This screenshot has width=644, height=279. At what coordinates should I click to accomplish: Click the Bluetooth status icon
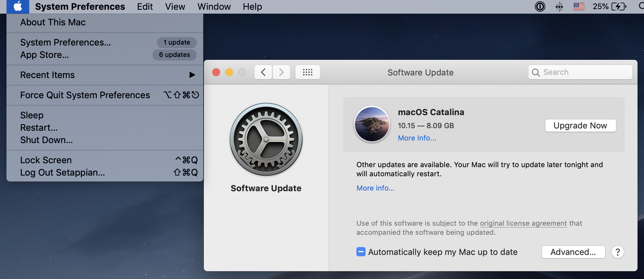[x=559, y=7]
